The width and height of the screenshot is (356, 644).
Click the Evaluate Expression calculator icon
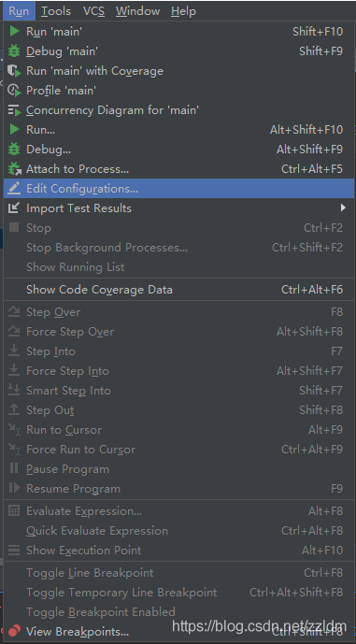pyautogui.click(x=14, y=511)
